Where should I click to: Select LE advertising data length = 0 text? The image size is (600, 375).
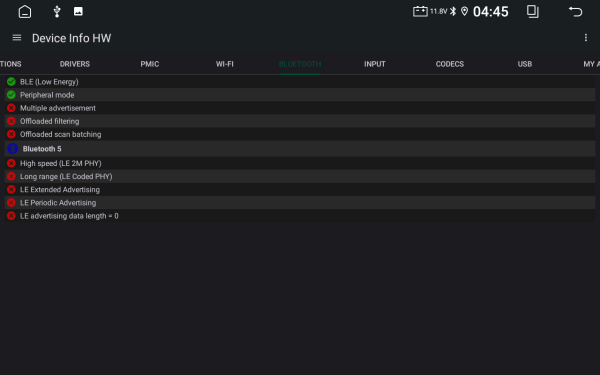69,215
